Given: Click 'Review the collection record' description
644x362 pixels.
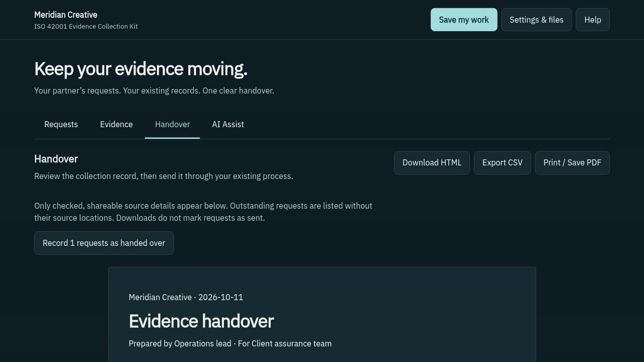Looking at the screenshot, I should coord(164,176).
